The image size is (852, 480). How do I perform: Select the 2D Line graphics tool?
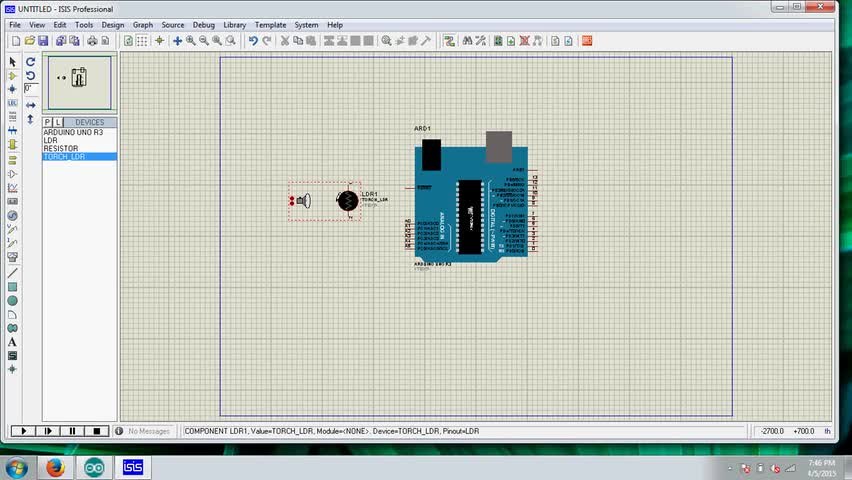pos(12,273)
